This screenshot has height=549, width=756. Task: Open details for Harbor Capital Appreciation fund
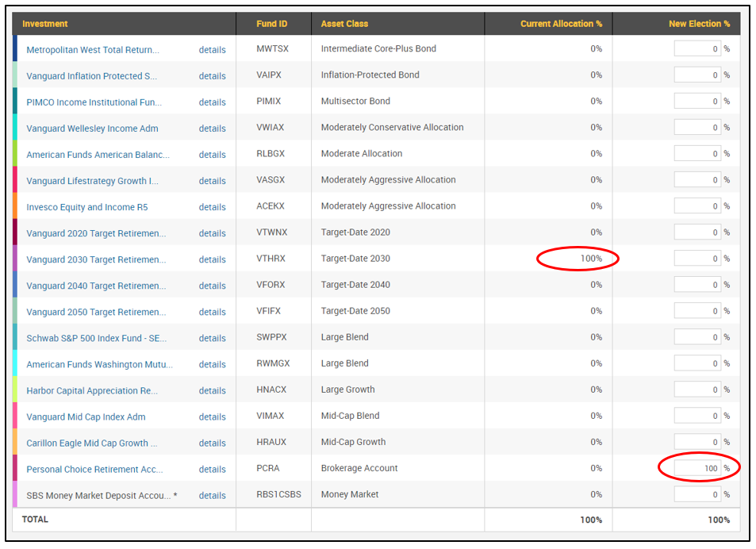click(212, 390)
